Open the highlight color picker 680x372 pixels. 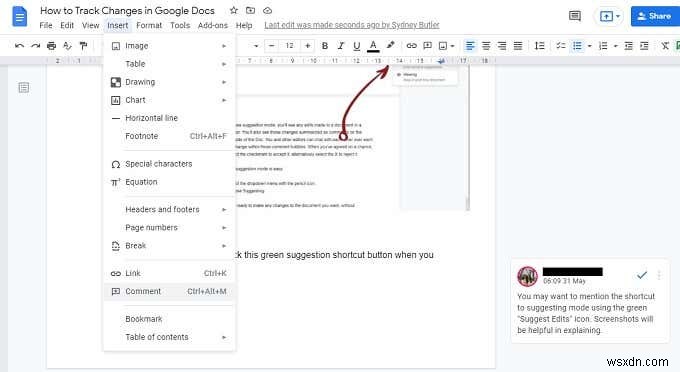390,45
